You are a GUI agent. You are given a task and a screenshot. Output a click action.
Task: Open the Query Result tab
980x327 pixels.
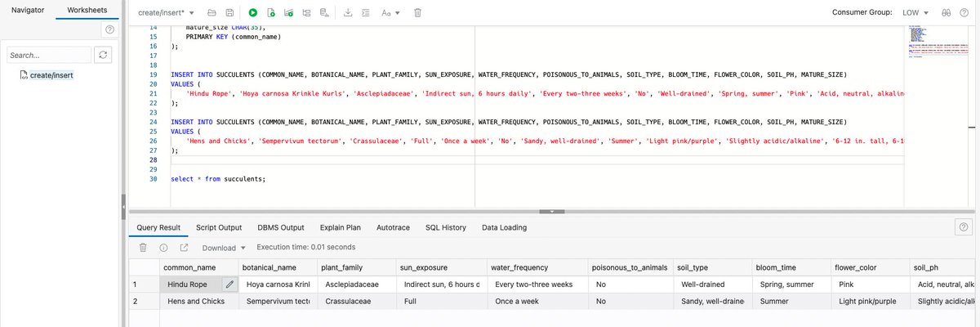tap(158, 227)
